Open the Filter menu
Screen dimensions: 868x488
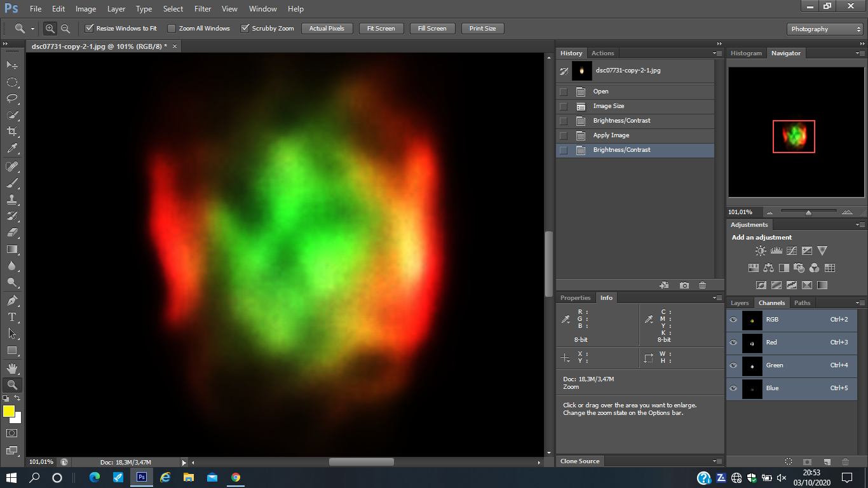(x=203, y=9)
